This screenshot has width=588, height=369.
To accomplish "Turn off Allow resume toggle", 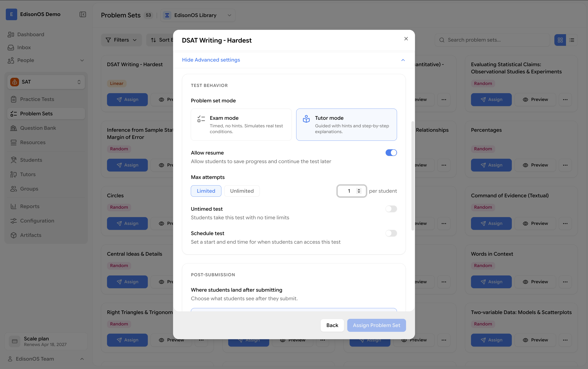I will click(391, 153).
